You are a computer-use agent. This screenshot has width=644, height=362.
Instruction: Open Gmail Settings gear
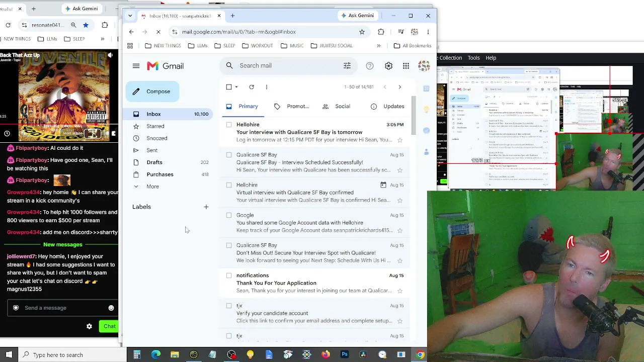pyautogui.click(x=388, y=66)
